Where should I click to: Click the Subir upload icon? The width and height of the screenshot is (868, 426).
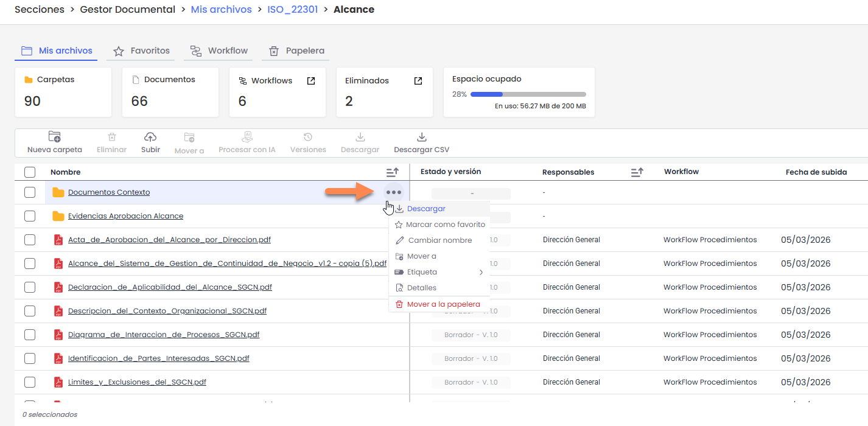tap(150, 138)
